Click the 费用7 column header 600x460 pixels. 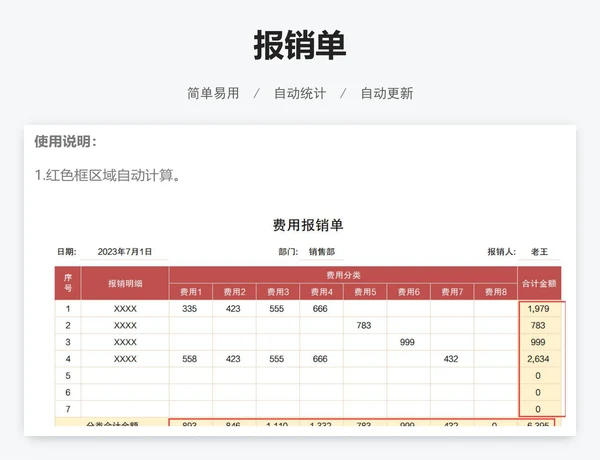[452, 292]
